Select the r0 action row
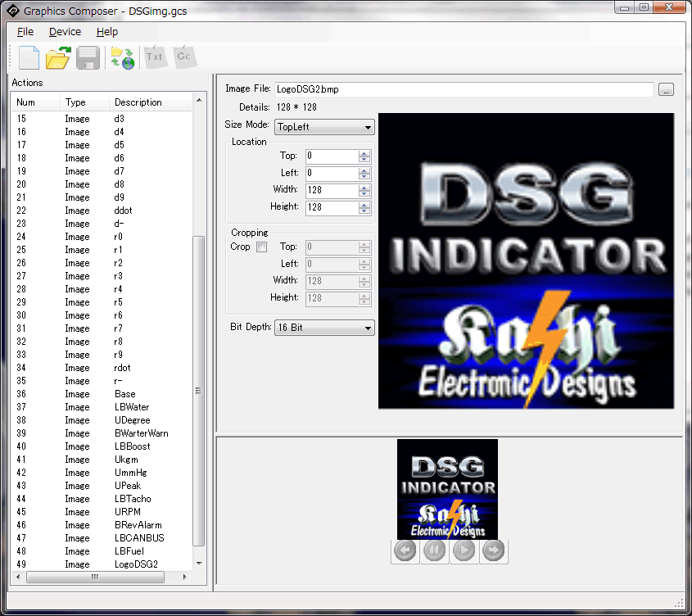The image size is (692, 616). click(x=102, y=237)
